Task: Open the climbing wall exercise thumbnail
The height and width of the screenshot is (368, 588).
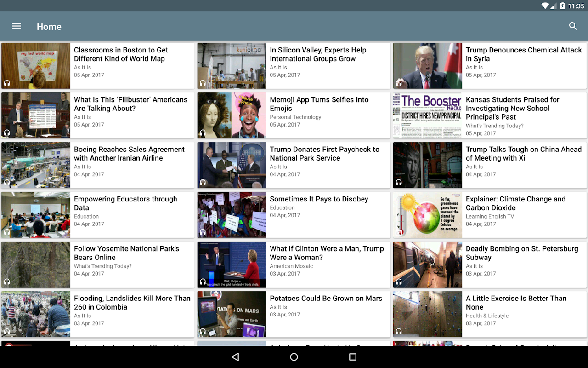Action: (428, 314)
